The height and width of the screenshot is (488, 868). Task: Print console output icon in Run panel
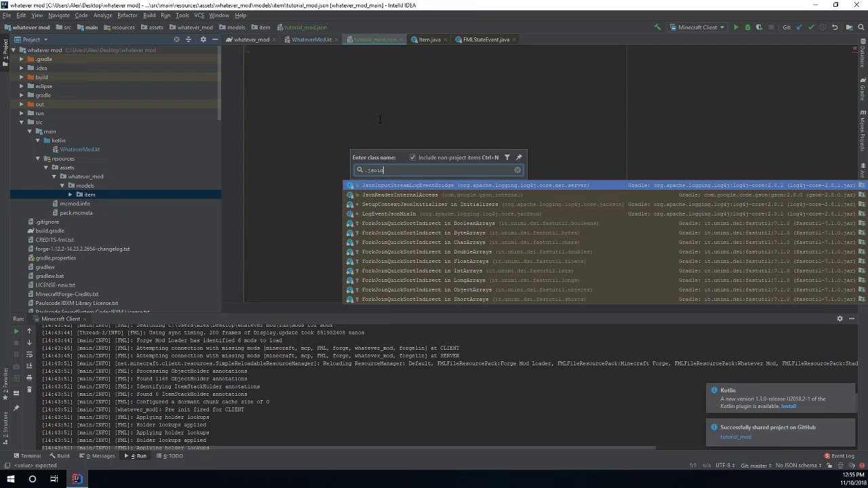pos(29,378)
